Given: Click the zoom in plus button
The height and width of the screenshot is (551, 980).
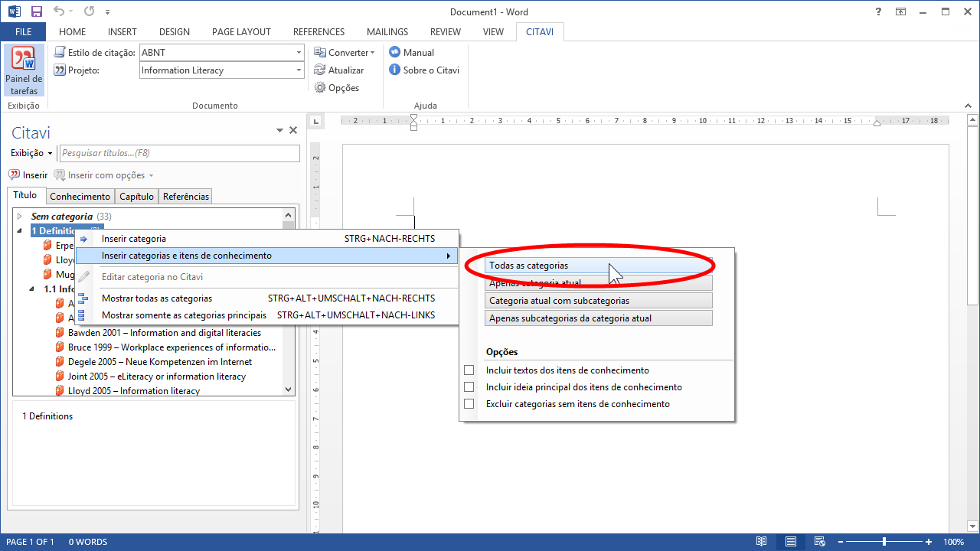Looking at the screenshot, I should click(x=928, y=542).
